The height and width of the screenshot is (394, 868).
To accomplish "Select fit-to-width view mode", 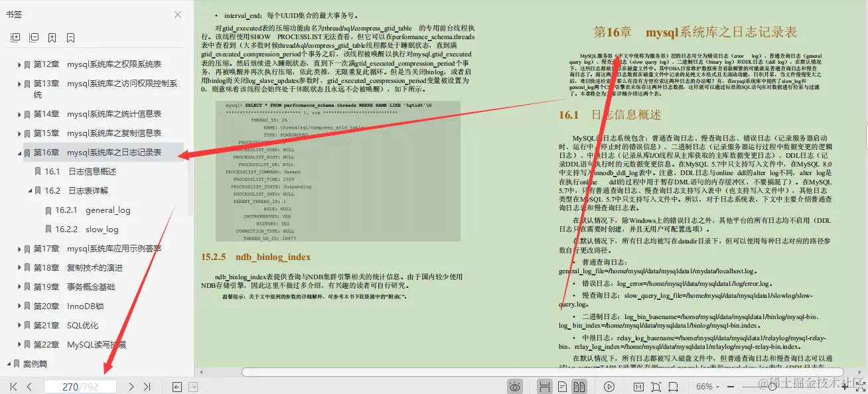I will point(674,386).
